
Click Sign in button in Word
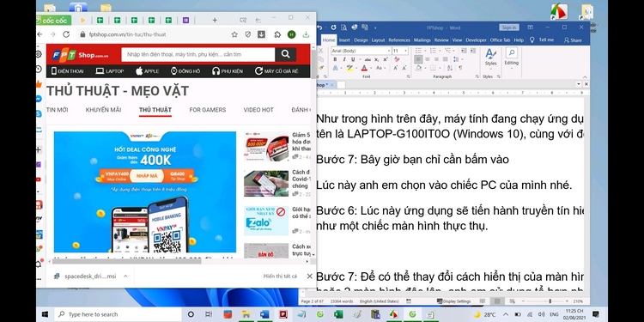509,27
